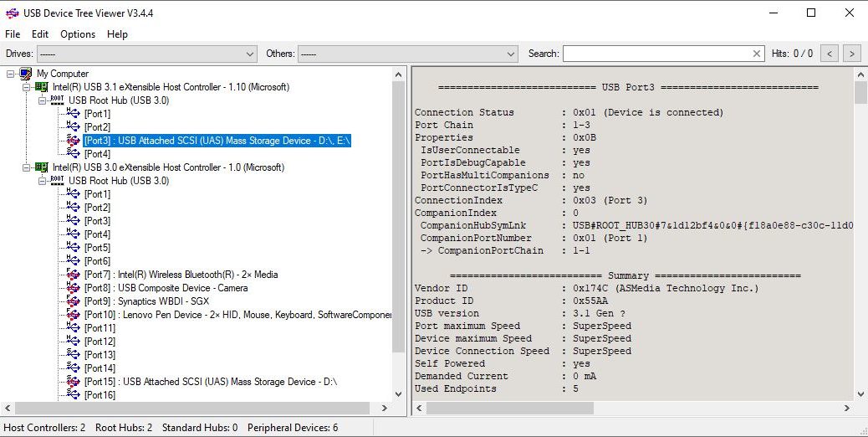Click the Peripheral Devices: 6 status entry
The image size is (868, 437).
(293, 428)
